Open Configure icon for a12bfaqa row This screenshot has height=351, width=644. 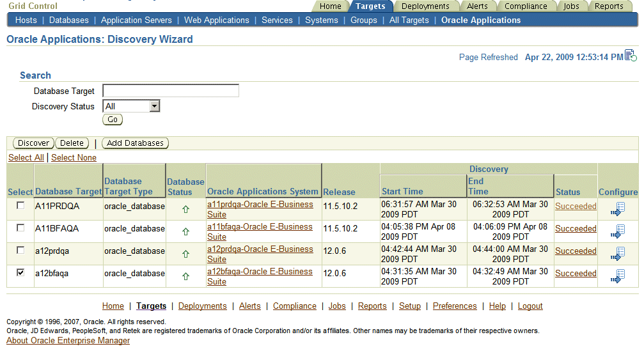(x=617, y=276)
